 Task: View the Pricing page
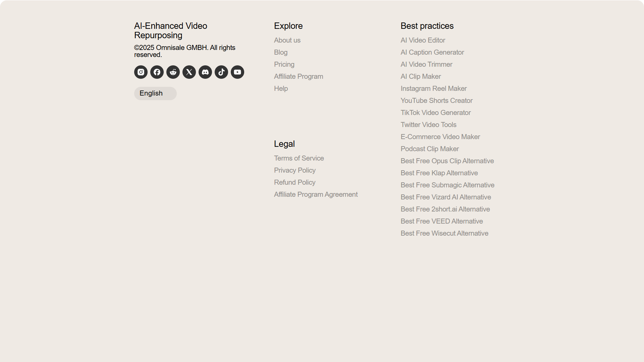[284, 64]
